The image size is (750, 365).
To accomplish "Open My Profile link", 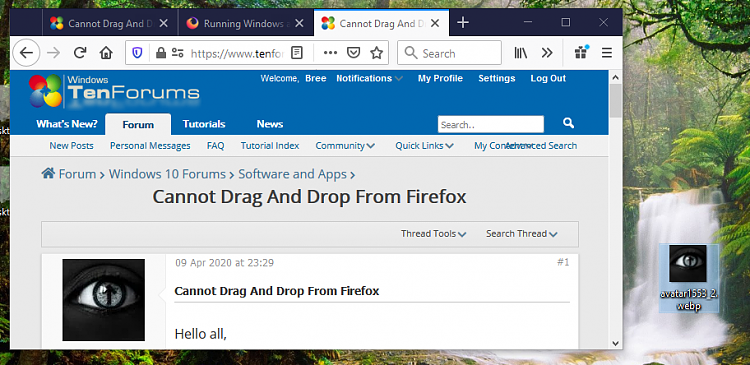I will point(440,78).
